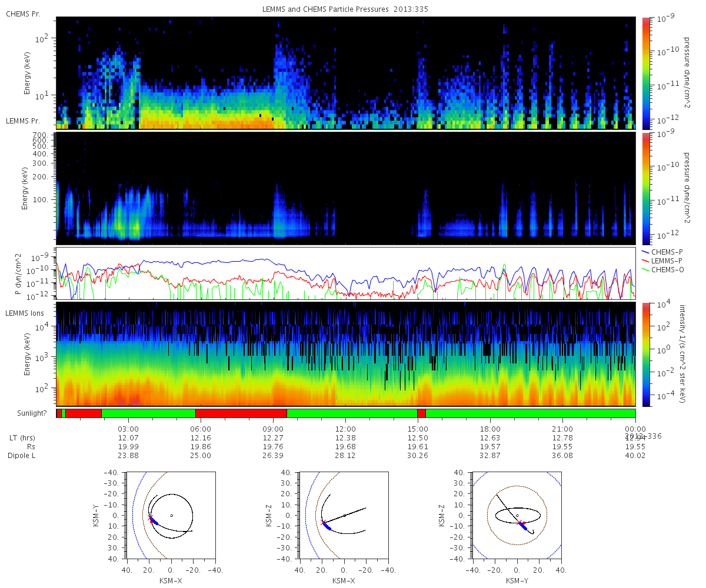Click the 03:00 time tick label
The image size is (706, 588).
128,429
